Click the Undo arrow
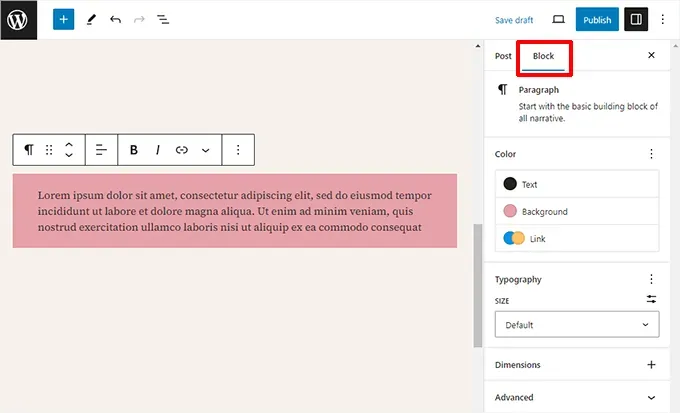 [x=115, y=19]
